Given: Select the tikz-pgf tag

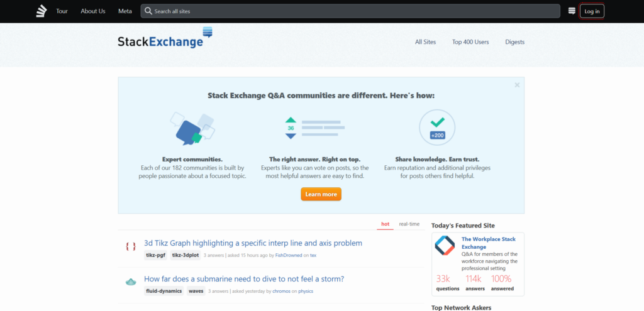Looking at the screenshot, I should (x=156, y=255).
